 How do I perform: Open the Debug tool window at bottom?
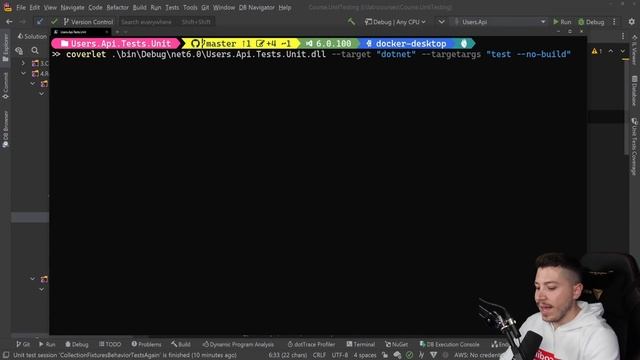pos(77,344)
